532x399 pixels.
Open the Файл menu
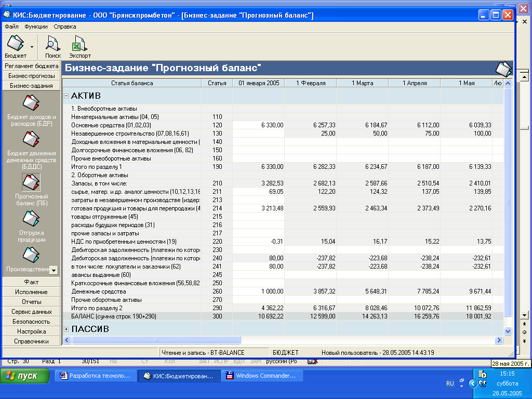click(11, 26)
